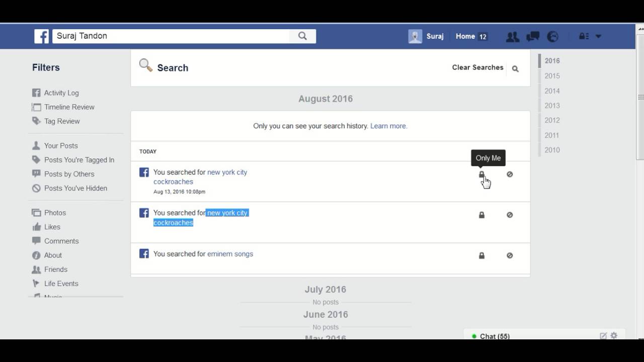Jump to 2012 in the year timeline
644x362 pixels.
(552, 120)
